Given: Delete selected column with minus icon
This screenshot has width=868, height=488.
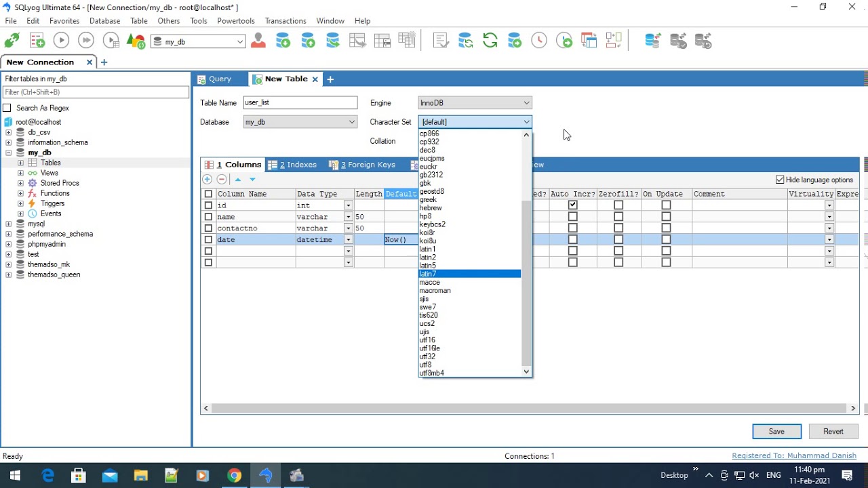Looking at the screenshot, I should [x=222, y=180].
